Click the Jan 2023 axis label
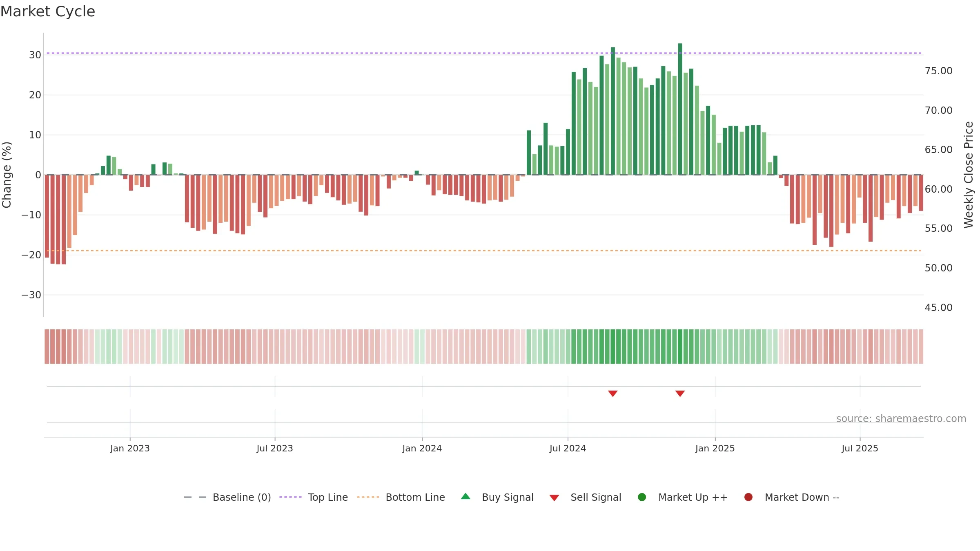 pos(130,448)
